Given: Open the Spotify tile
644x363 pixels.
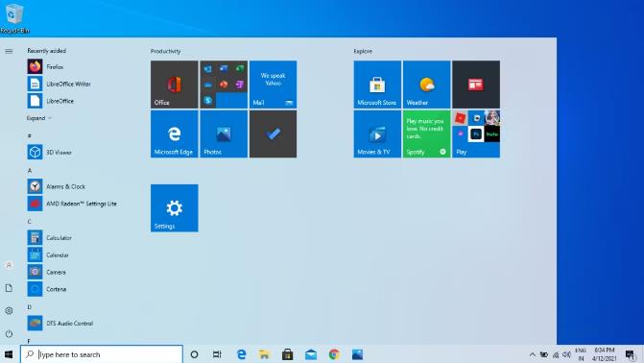Looking at the screenshot, I should coord(426,133).
